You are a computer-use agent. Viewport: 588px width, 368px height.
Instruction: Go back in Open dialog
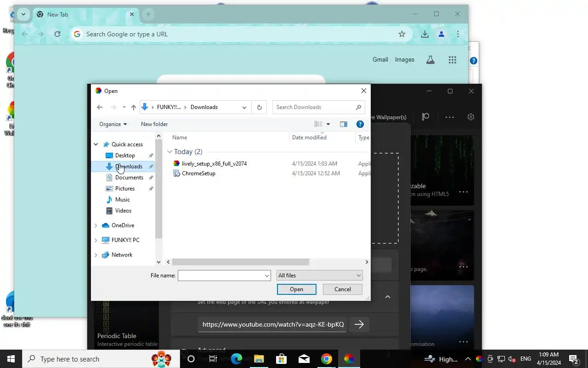[100, 107]
